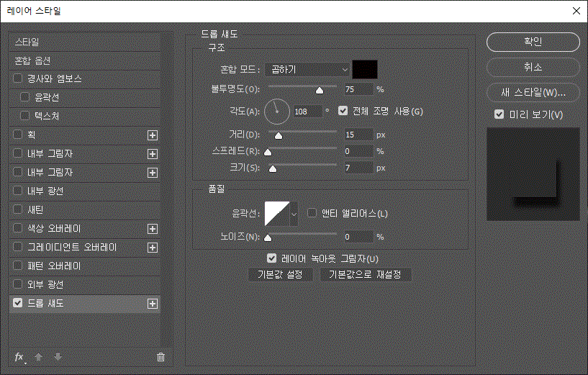
Task: Move effect down arrow icon
Action: 58,357
